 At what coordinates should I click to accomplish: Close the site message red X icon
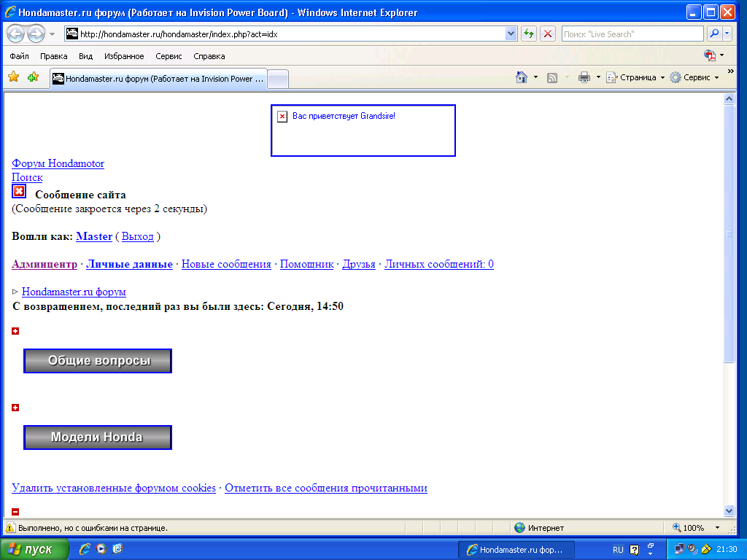point(19,191)
